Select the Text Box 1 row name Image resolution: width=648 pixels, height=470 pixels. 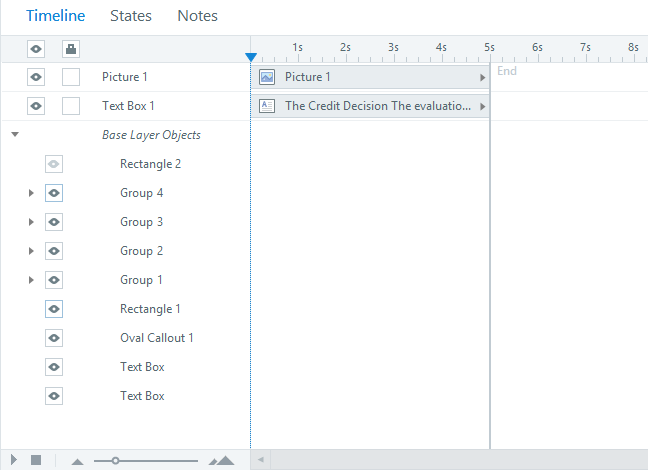point(128,106)
